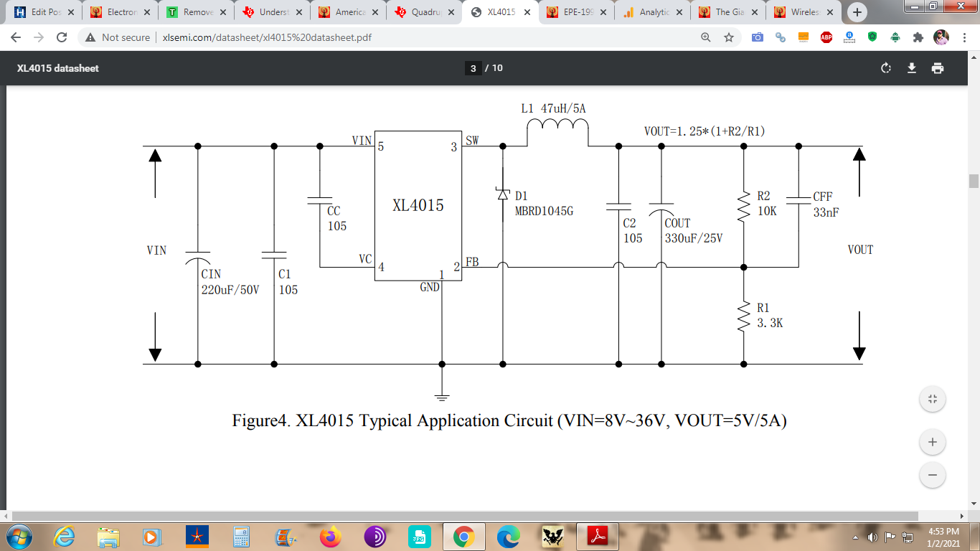Screen dimensions: 980x551
Task: Switch to the Analytics tab
Action: pos(652,12)
